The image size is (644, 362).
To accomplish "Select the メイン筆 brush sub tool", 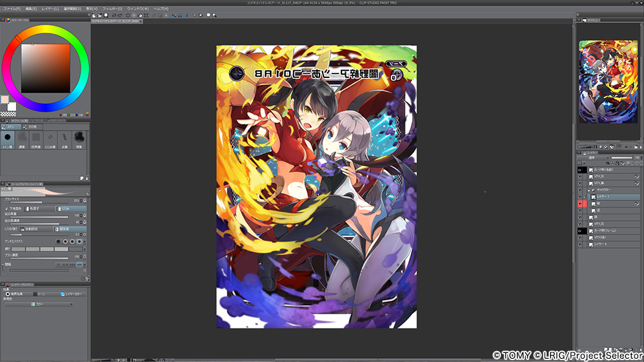I will click(x=7, y=140).
